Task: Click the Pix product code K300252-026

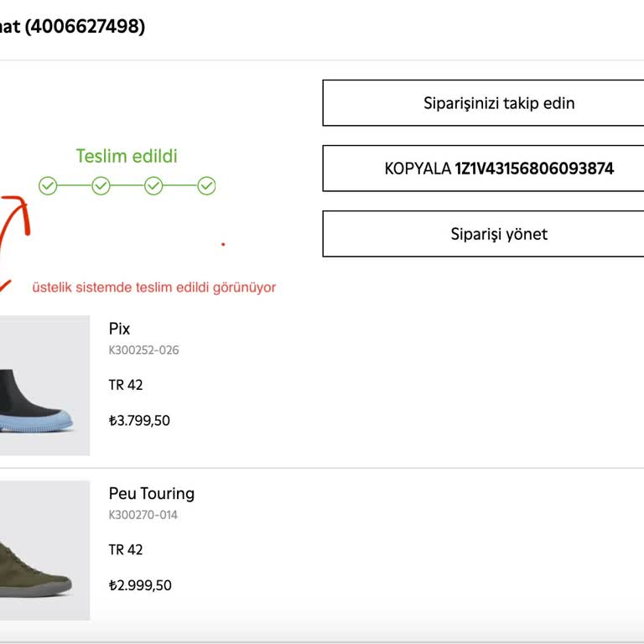Action: coord(143,351)
